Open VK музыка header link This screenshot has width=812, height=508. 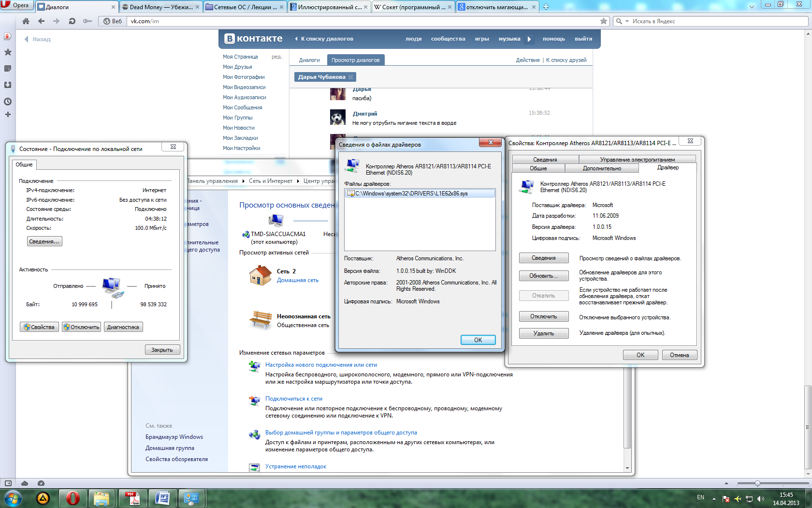pos(509,39)
